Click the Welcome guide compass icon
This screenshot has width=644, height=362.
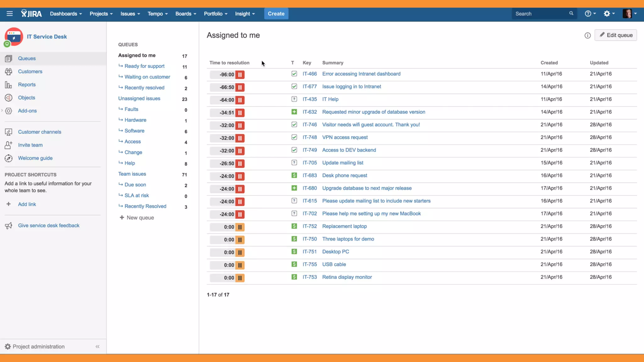(x=8, y=158)
